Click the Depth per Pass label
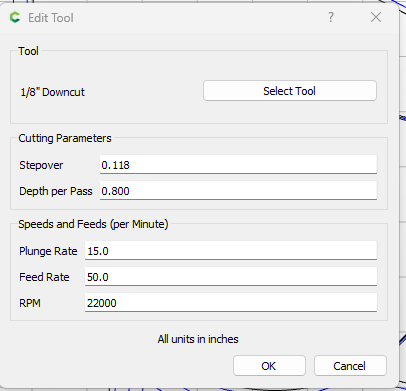The width and height of the screenshot is (406, 391). 56,191
